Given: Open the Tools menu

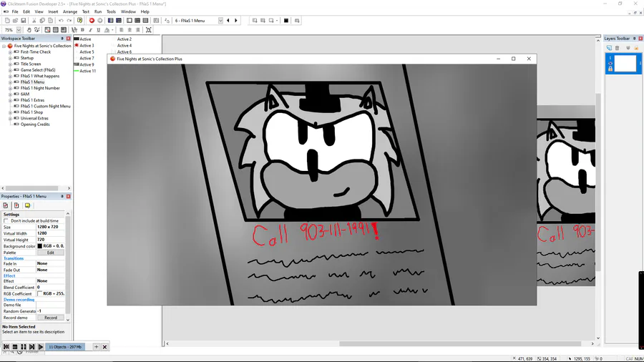Looking at the screenshot, I should coord(111,12).
